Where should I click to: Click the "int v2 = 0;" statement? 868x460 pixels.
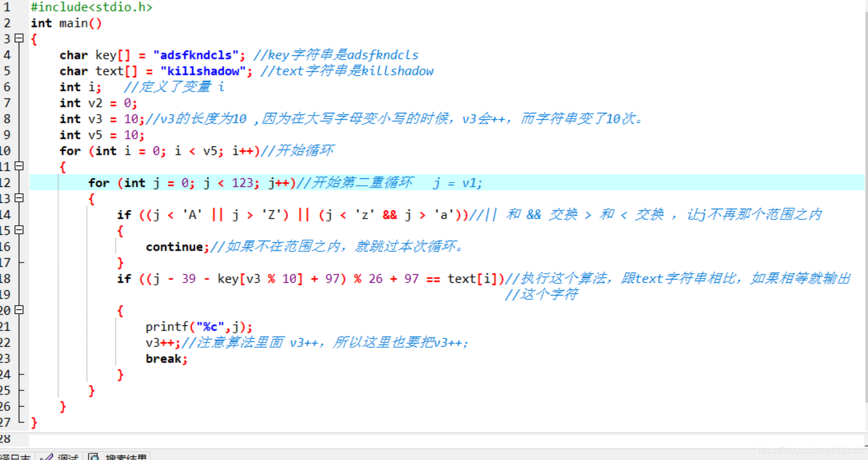point(99,103)
